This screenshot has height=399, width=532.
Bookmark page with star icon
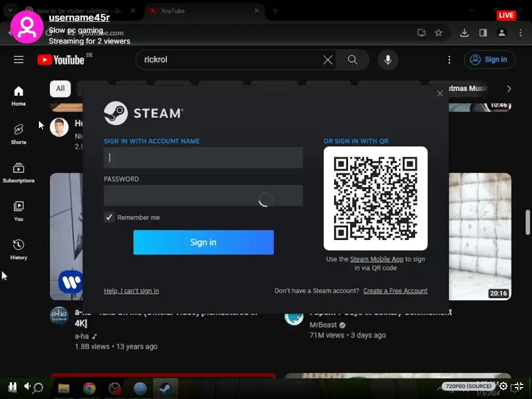[x=438, y=33]
